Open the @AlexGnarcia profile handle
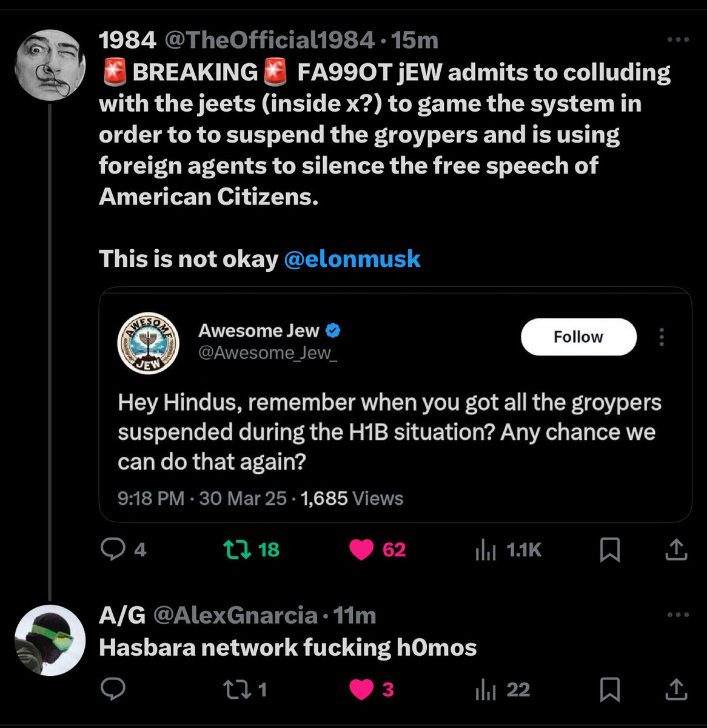The height and width of the screenshot is (728, 707). pos(235,615)
